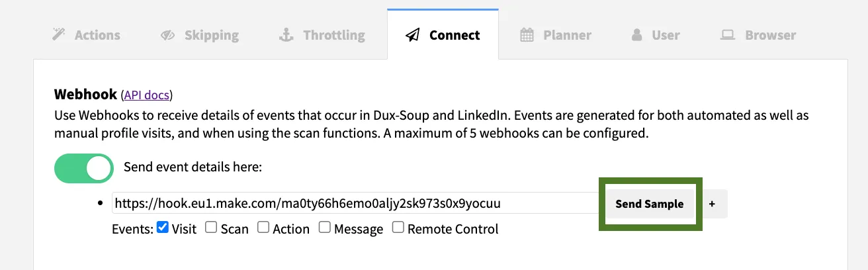868x270 pixels.
Task: Click the crossed-out eye icon beside Skipping
Action: [x=167, y=35]
